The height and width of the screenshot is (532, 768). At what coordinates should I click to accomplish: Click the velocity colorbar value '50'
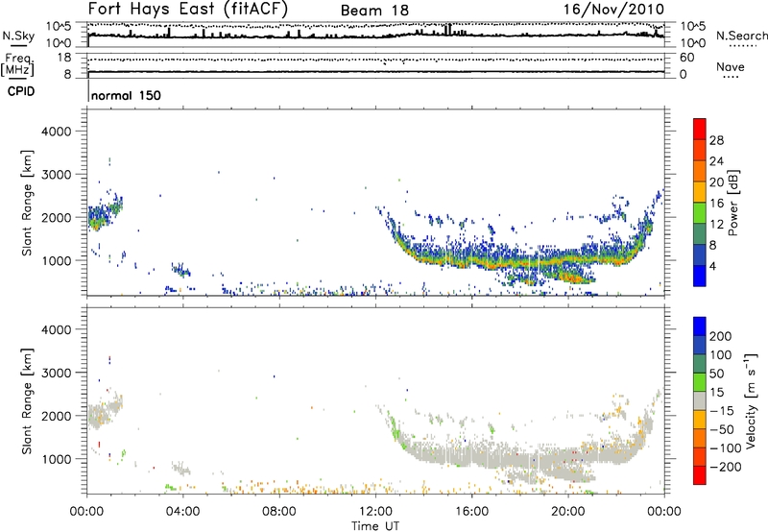pyautogui.click(x=716, y=374)
